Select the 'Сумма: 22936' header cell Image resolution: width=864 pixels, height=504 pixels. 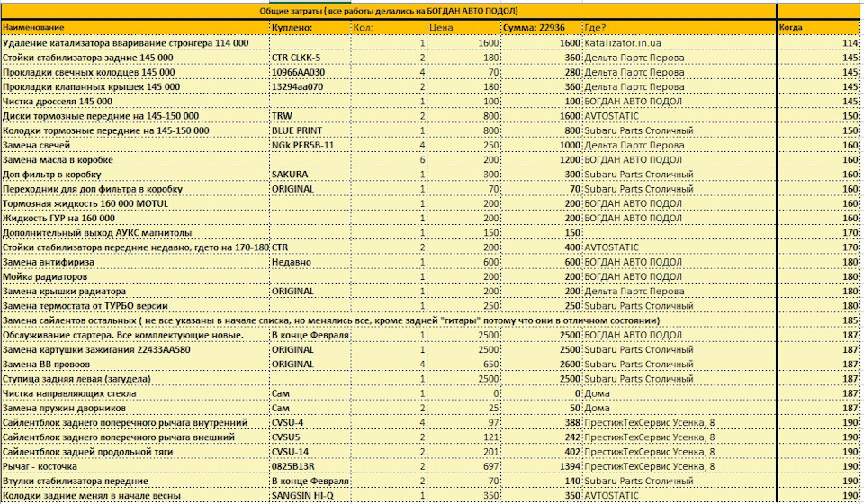point(542,28)
